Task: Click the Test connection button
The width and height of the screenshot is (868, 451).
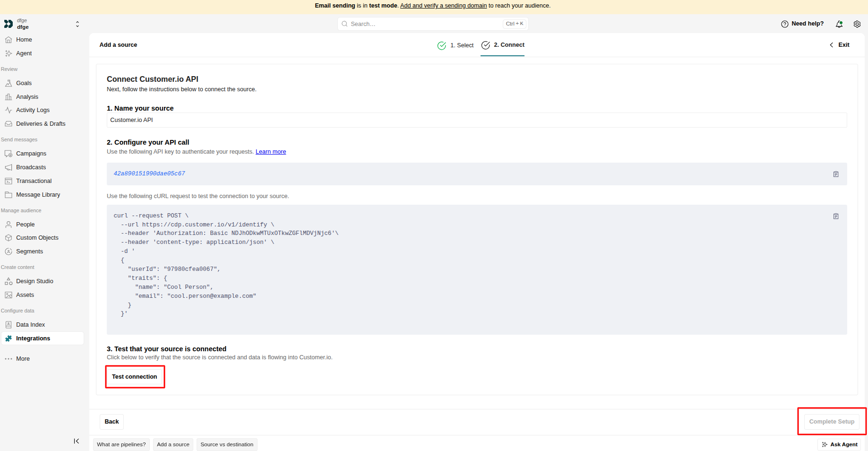Action: coord(135,377)
